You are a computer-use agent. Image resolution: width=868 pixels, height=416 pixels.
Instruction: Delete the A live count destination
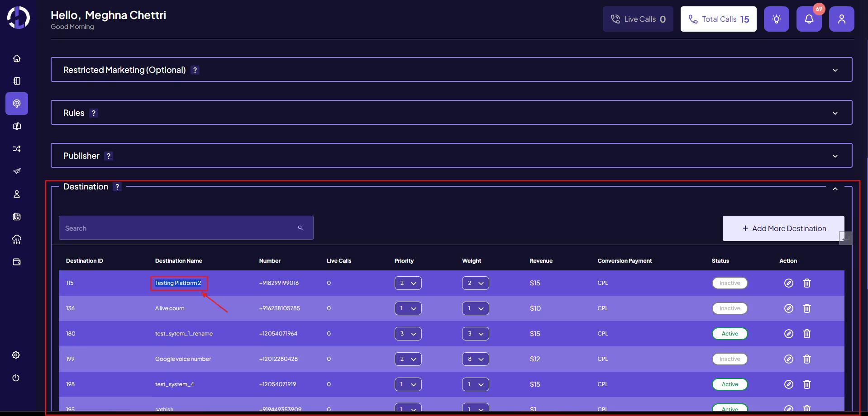tap(806, 308)
